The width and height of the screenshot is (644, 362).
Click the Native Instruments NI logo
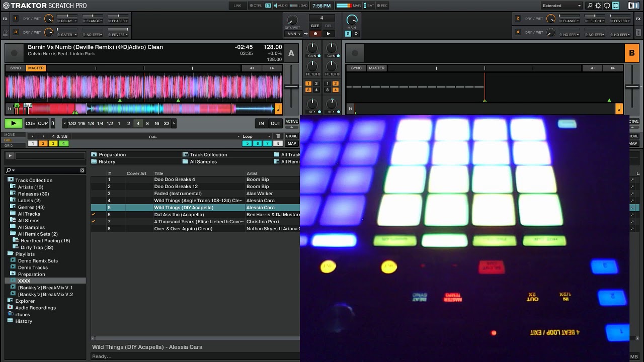(x=633, y=6)
